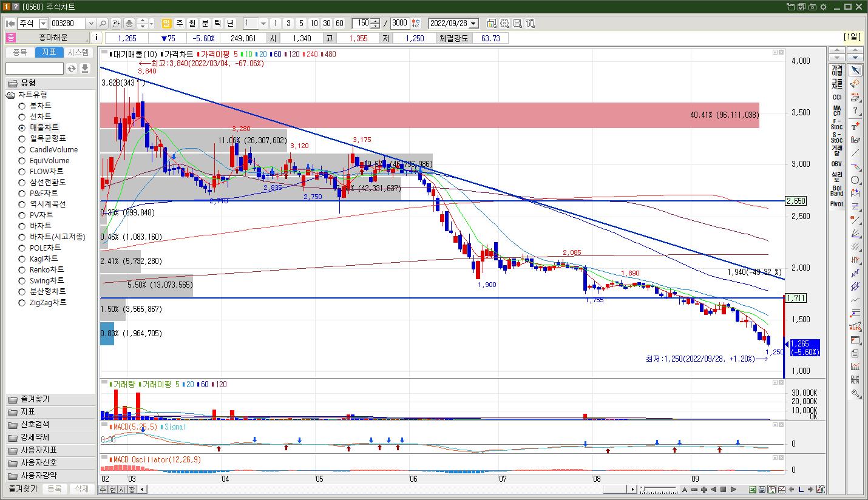Select the 지표 tab

49,53
